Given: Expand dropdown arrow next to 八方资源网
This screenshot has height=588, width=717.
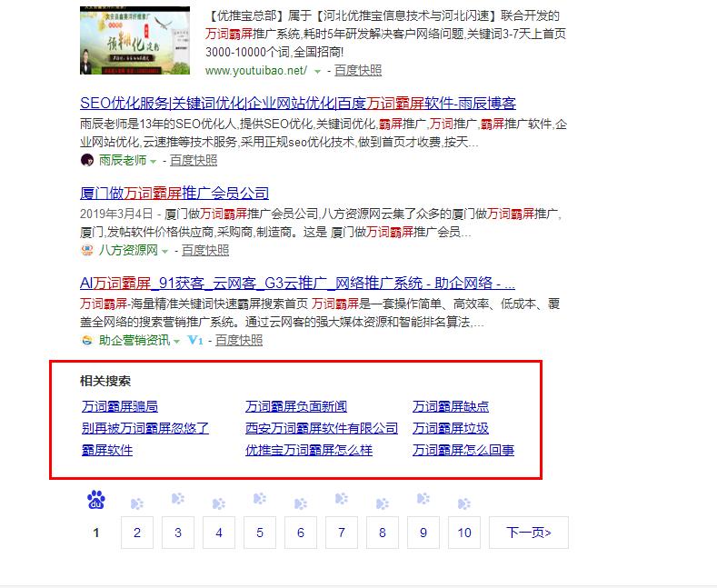Looking at the screenshot, I should point(165,251).
